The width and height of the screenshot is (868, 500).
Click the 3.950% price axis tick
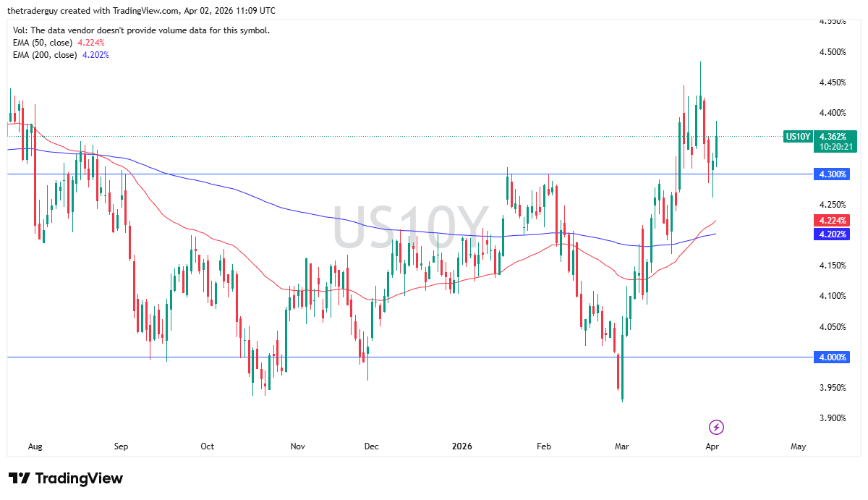(832, 388)
